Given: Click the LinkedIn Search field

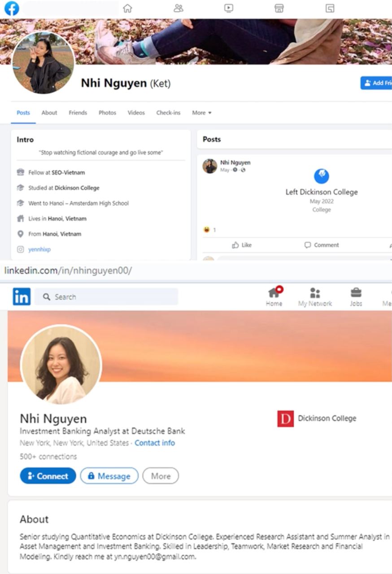Looking at the screenshot, I should (x=106, y=296).
